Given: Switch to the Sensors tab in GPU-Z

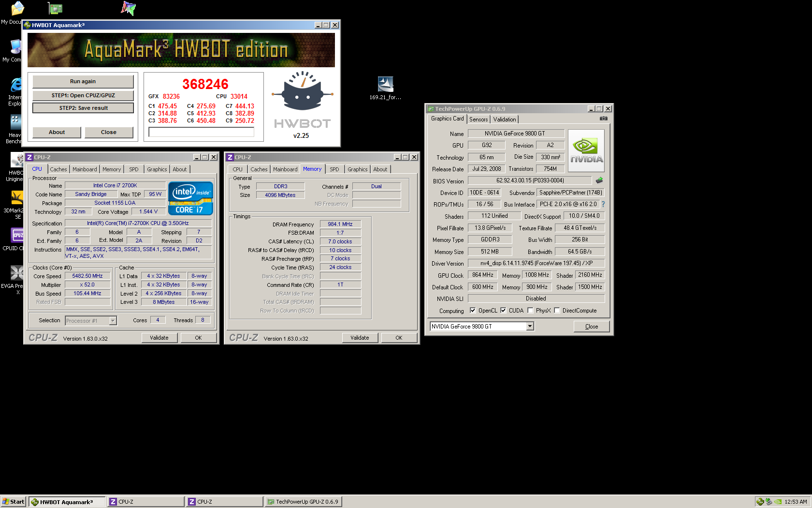Looking at the screenshot, I should point(478,120).
